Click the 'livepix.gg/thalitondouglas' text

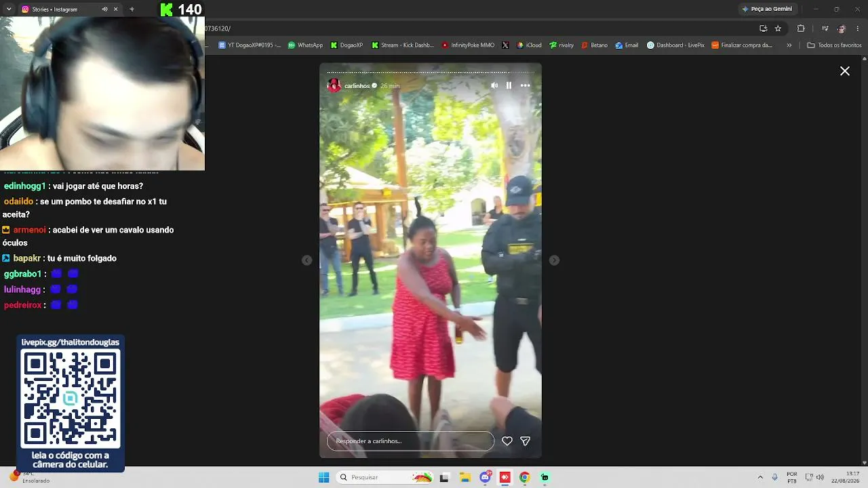click(x=71, y=342)
